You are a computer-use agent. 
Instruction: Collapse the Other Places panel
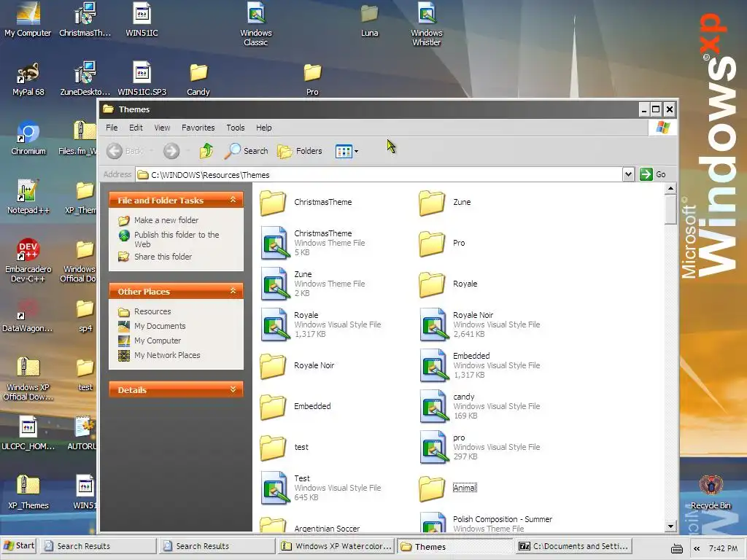point(233,291)
